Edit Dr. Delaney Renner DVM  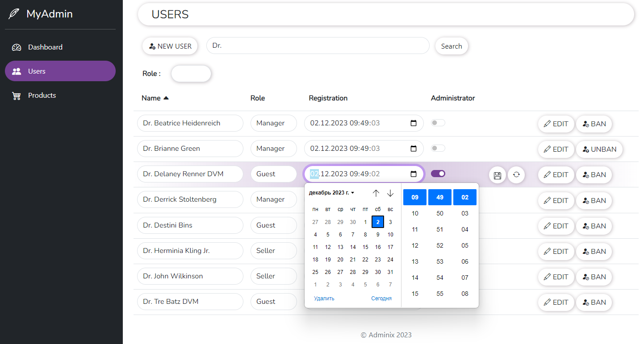click(556, 175)
